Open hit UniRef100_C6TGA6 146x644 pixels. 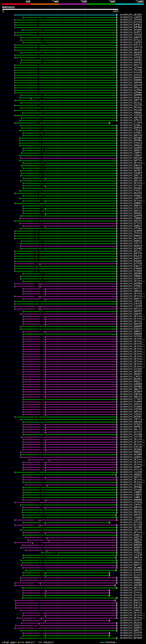131,67
